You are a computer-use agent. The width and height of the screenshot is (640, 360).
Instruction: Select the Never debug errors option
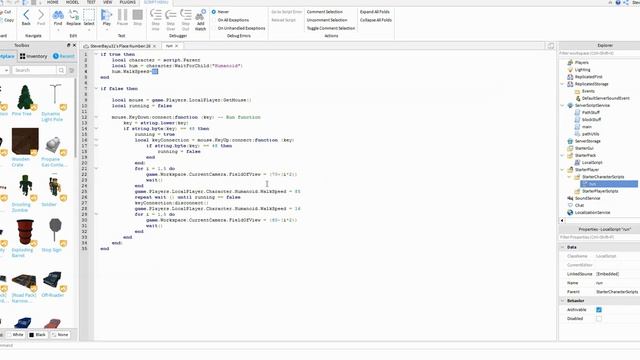(220, 12)
